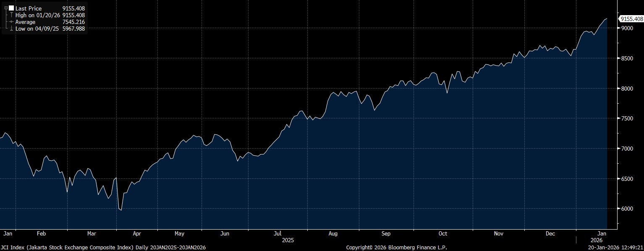Click the Apr label on time axis
This screenshot has width=644, height=251.
[x=137, y=233]
